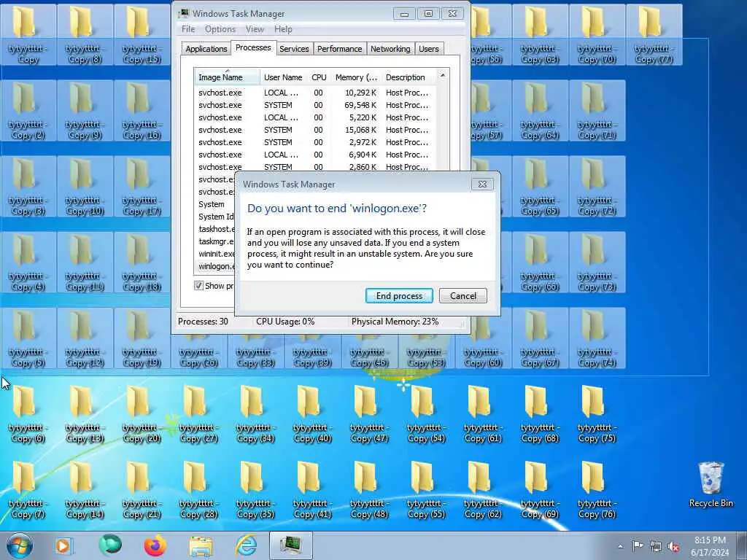
Task: Select svchost.exe row using 15,068 K
Action: click(x=314, y=130)
